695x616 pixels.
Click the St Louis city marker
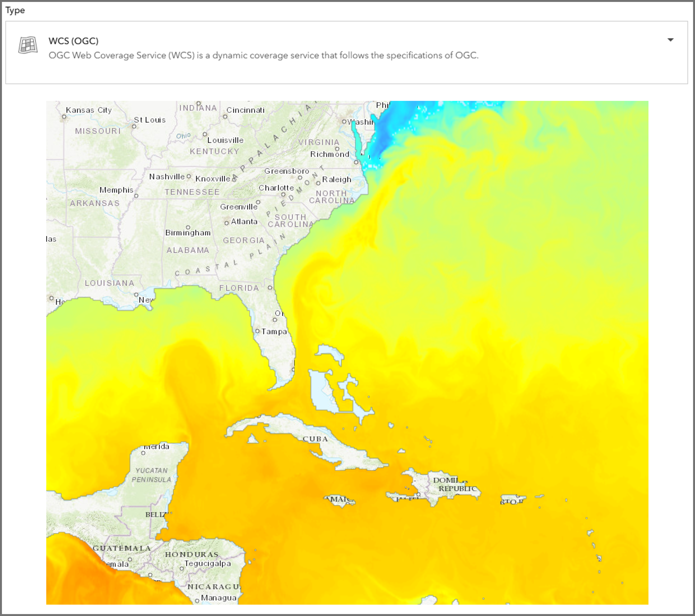(134, 127)
